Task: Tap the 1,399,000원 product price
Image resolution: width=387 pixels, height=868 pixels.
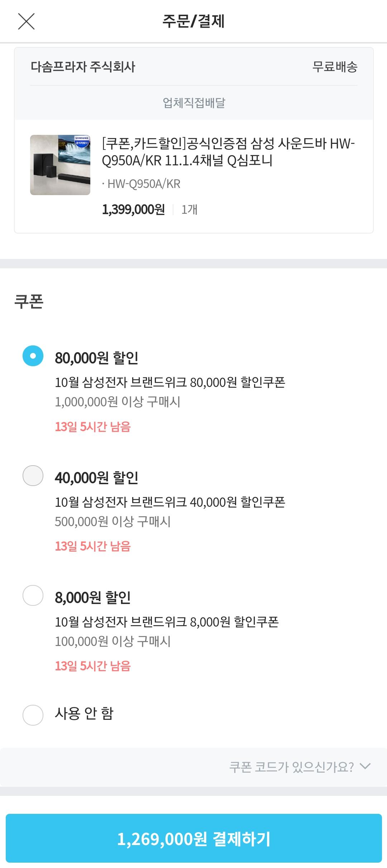Action: click(x=133, y=209)
